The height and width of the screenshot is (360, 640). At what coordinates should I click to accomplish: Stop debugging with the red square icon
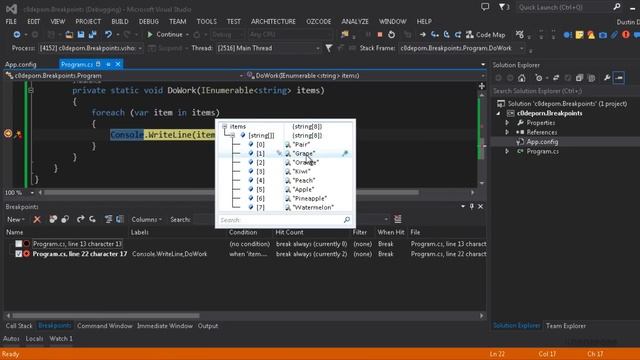380,35
